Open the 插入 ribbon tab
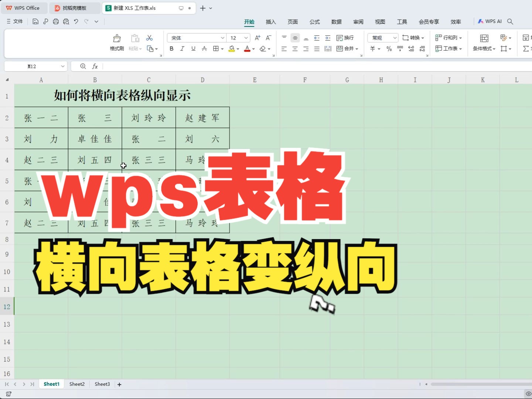 [x=271, y=22]
